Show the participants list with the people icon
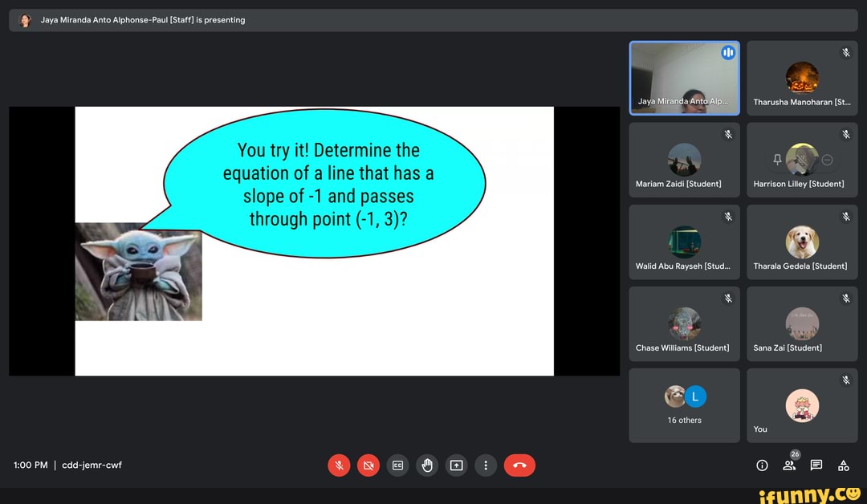 (x=789, y=465)
